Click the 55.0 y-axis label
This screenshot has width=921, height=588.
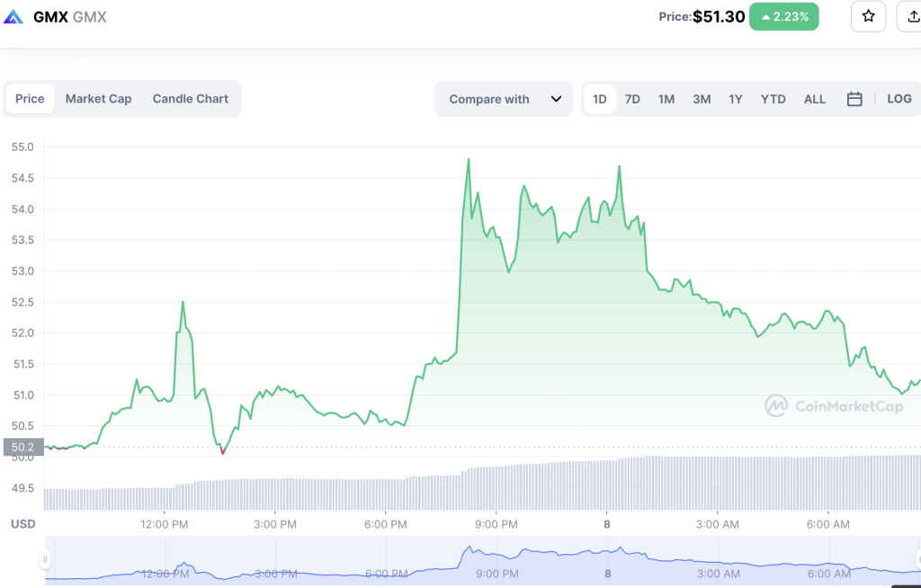coord(22,147)
